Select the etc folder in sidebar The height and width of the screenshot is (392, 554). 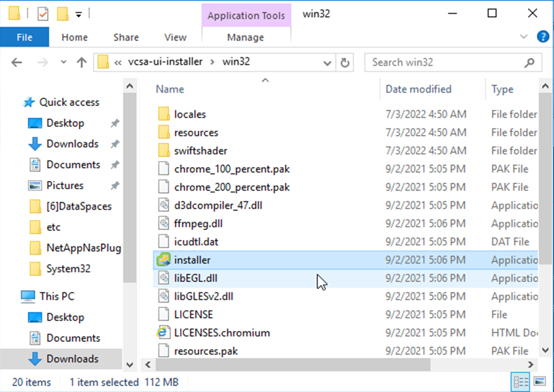53,227
